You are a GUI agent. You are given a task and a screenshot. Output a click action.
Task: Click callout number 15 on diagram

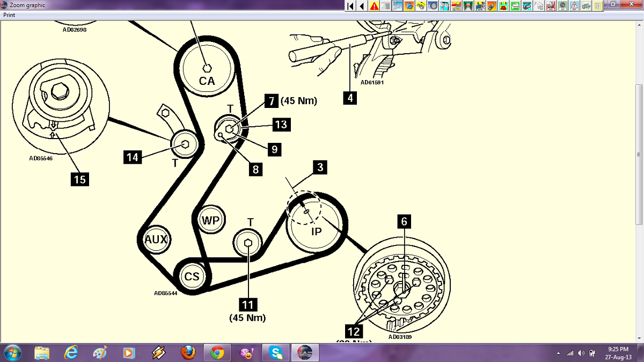[x=80, y=179]
